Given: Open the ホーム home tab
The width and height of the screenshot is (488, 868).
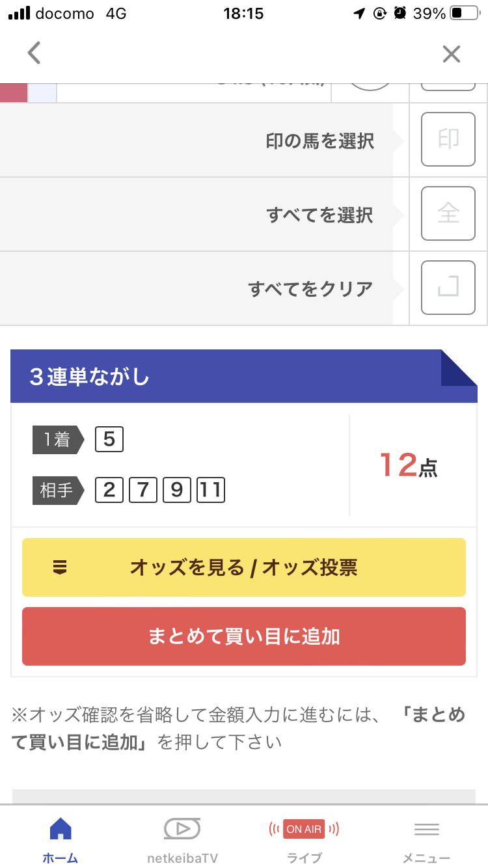Looking at the screenshot, I should tap(61, 838).
